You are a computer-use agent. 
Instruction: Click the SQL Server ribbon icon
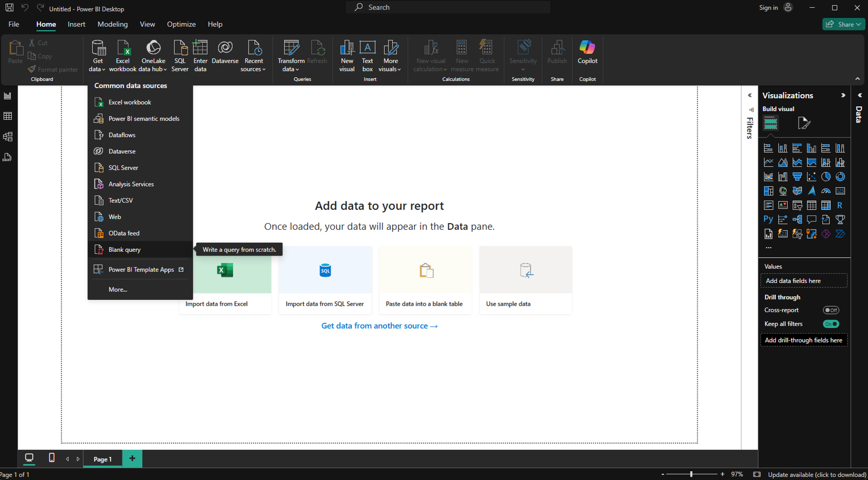pos(180,56)
